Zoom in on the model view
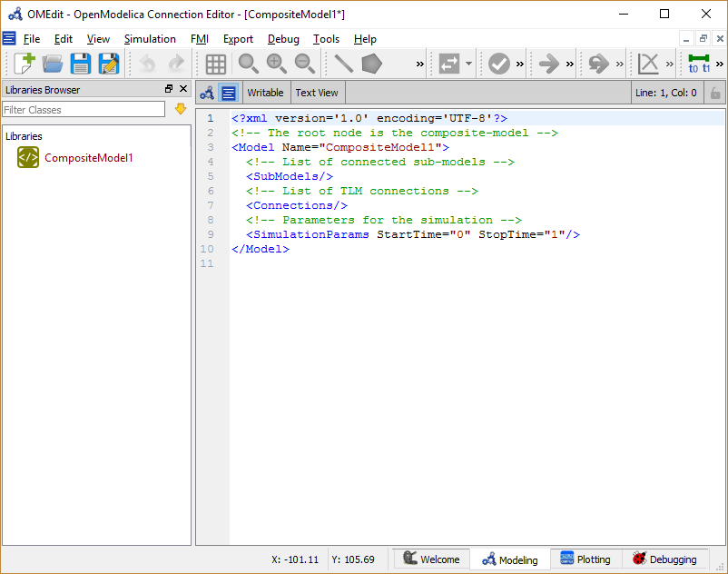Viewport: 728px width, 574px height. 276,64
